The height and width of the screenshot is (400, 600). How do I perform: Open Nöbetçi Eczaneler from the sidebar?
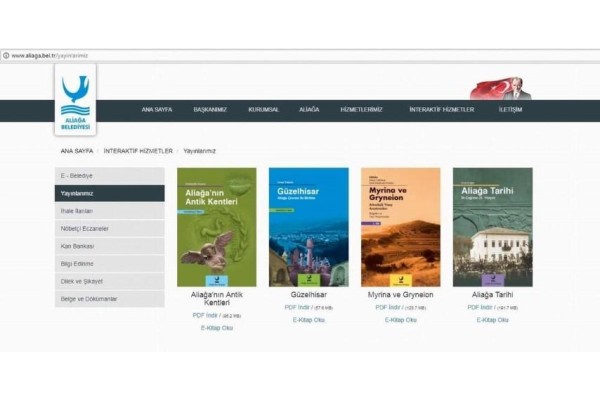click(109, 228)
